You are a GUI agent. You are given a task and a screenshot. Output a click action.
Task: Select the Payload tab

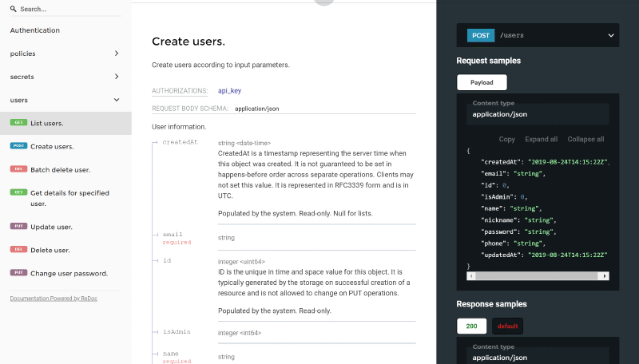482,82
